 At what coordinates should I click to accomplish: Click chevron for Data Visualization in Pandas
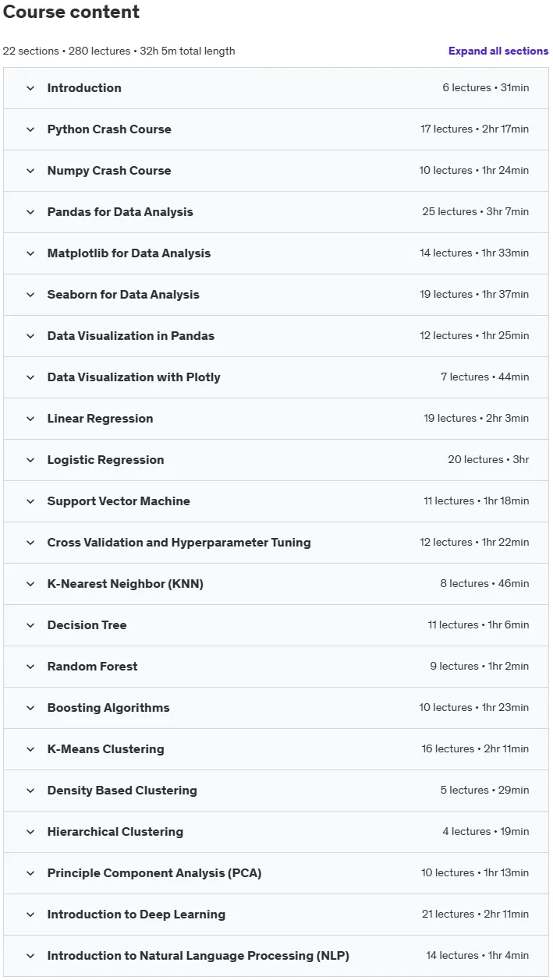pyautogui.click(x=30, y=336)
